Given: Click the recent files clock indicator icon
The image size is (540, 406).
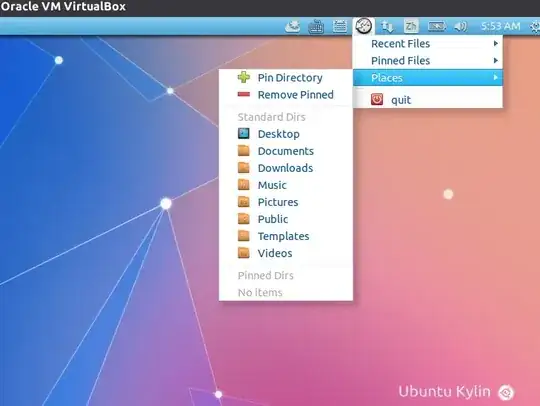Looking at the screenshot, I should (x=364, y=26).
